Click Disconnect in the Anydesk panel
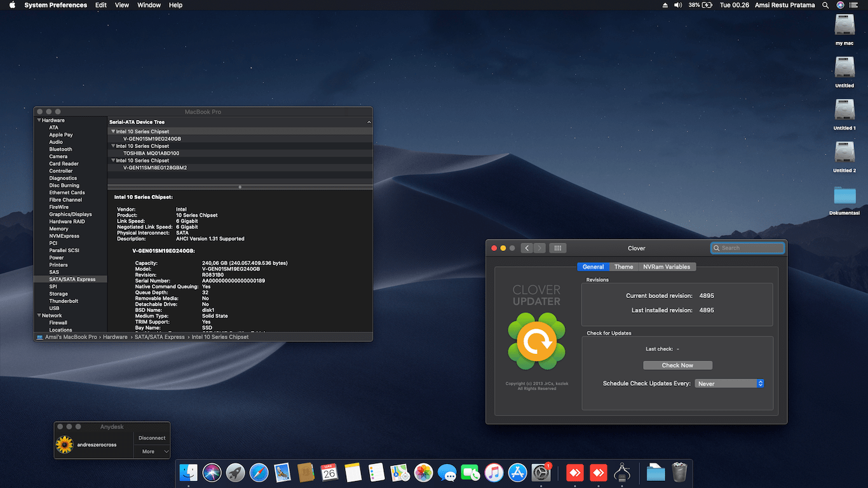 point(152,438)
